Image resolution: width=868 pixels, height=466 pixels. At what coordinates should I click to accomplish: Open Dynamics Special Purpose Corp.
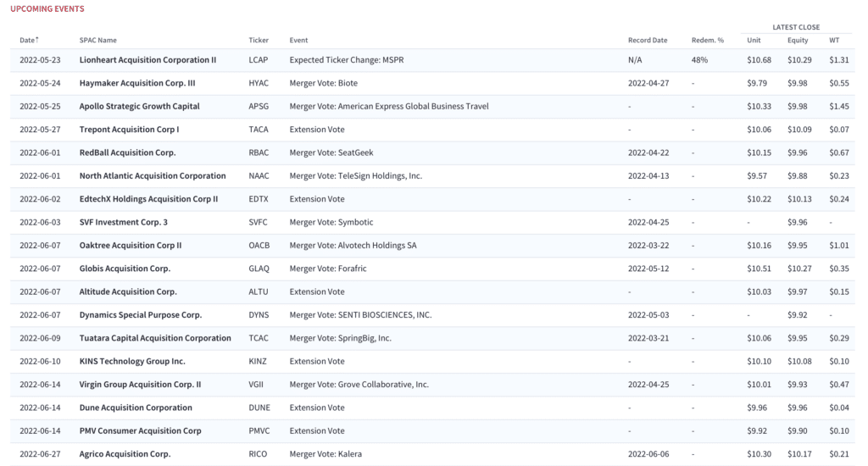[141, 315]
